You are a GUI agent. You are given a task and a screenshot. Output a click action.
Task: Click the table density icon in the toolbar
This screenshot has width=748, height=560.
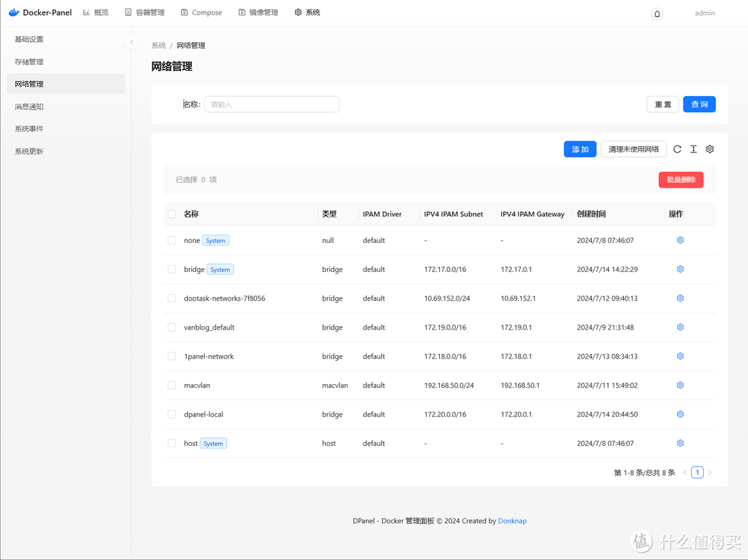[693, 149]
